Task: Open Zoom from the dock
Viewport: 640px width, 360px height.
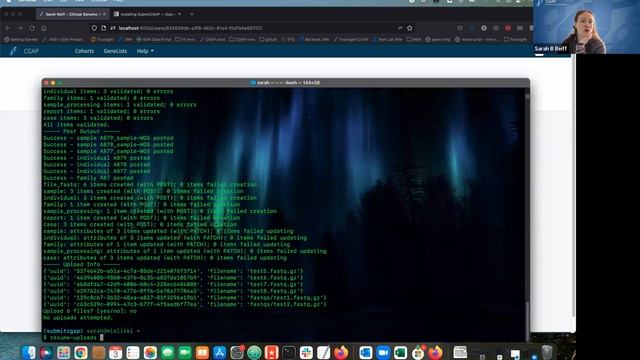Action: [x=383, y=352]
